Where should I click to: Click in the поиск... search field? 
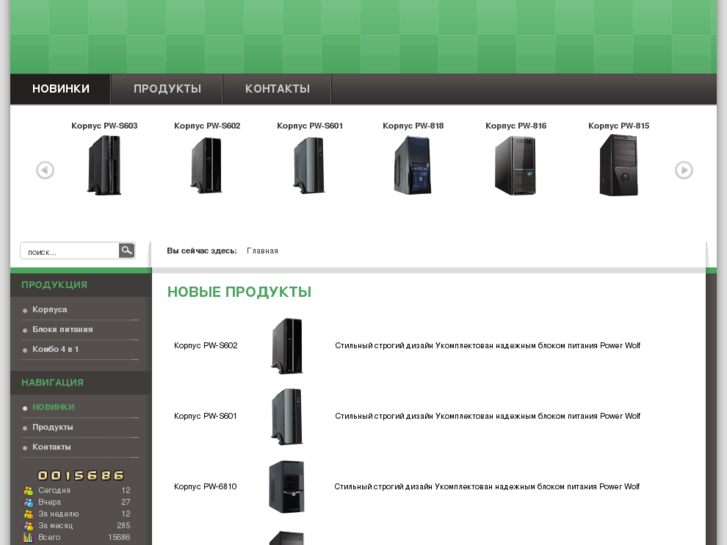click(70, 251)
